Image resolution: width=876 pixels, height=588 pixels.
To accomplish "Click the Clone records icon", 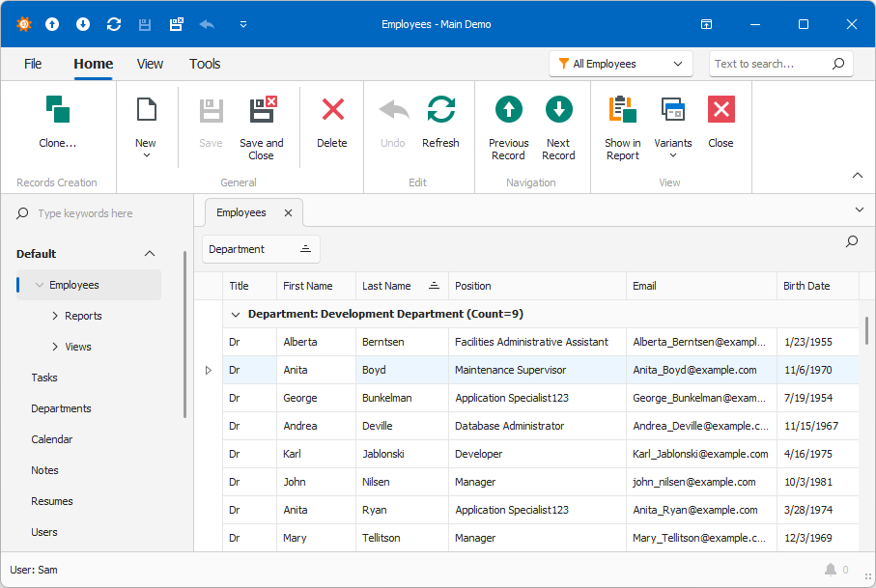I will [58, 109].
